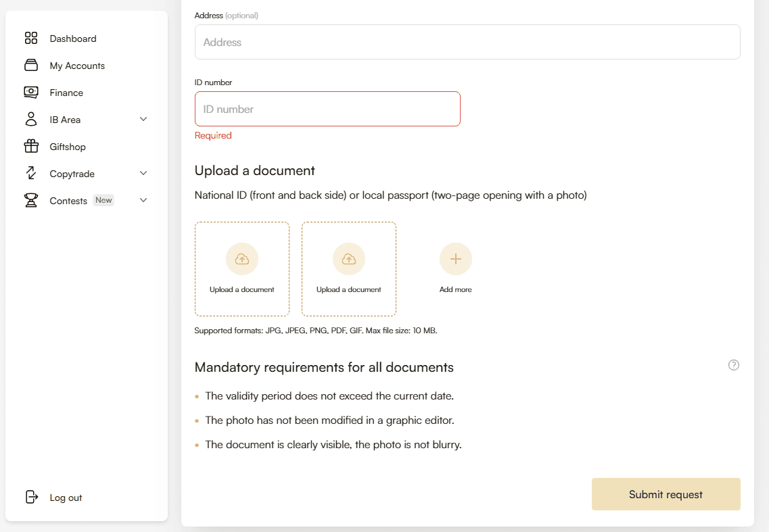
Task: Click the Copytrade arrows icon
Action: point(31,174)
